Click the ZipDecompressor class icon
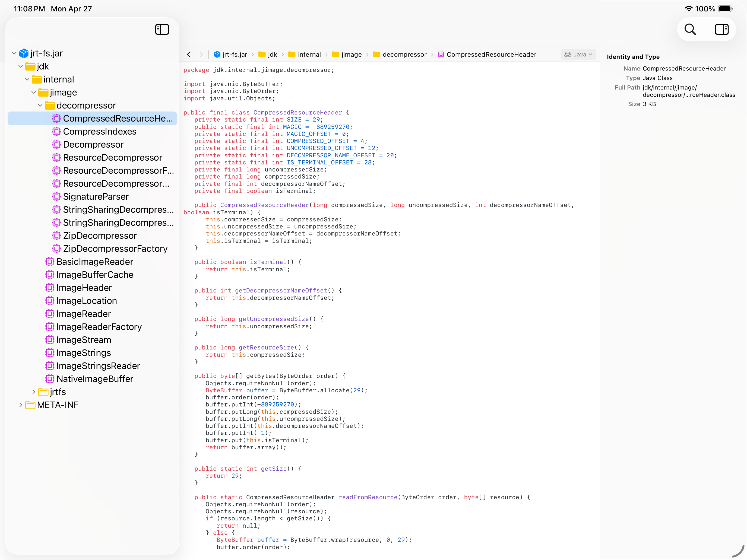The image size is (747, 560). (x=56, y=236)
